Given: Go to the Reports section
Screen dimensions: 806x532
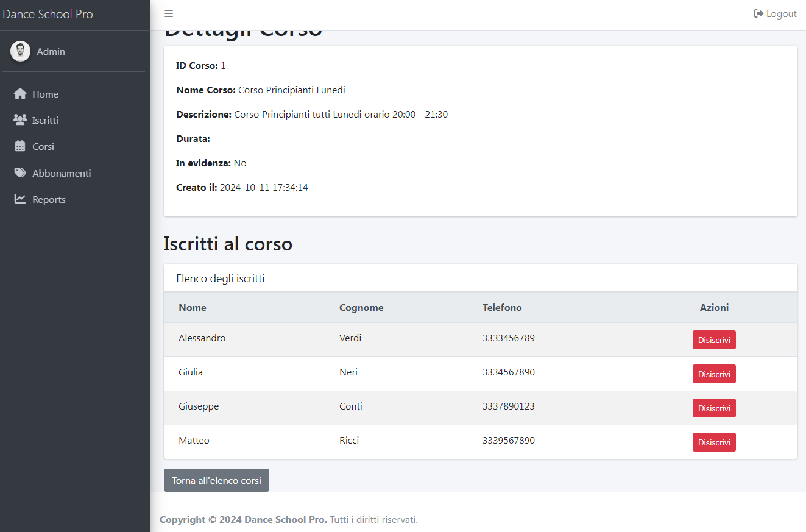Looking at the screenshot, I should pos(49,199).
